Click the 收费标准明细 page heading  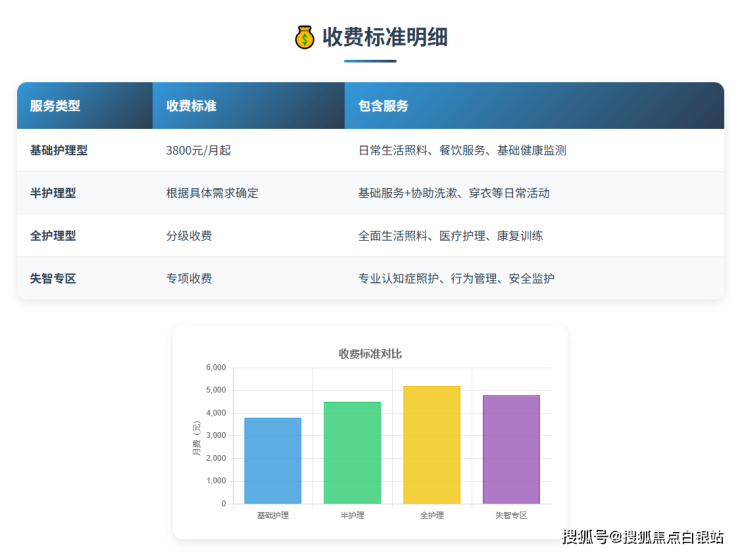point(384,38)
